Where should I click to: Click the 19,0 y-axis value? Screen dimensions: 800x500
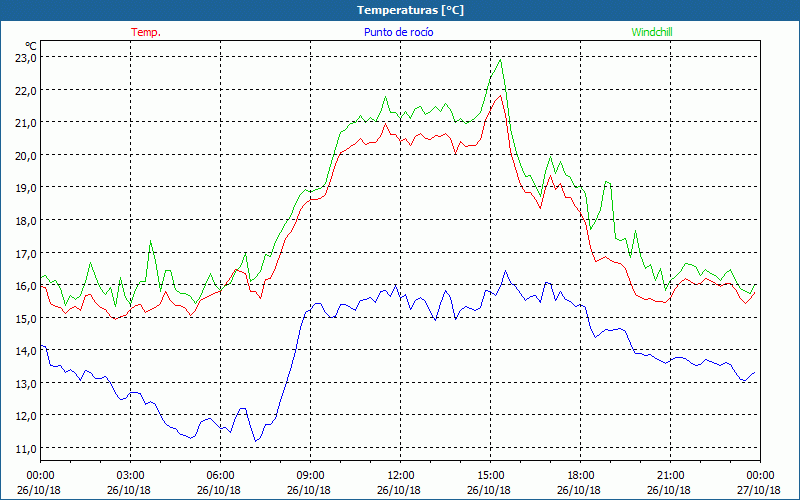26,188
